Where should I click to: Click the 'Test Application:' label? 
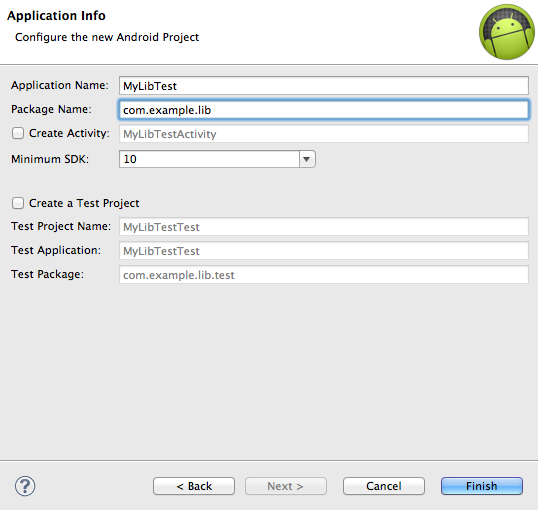[x=56, y=250]
